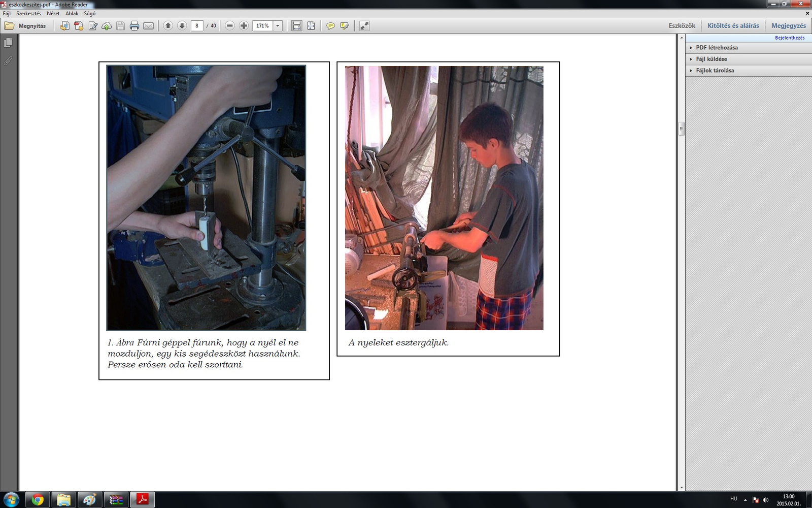Open the Fájl menu

[7, 13]
